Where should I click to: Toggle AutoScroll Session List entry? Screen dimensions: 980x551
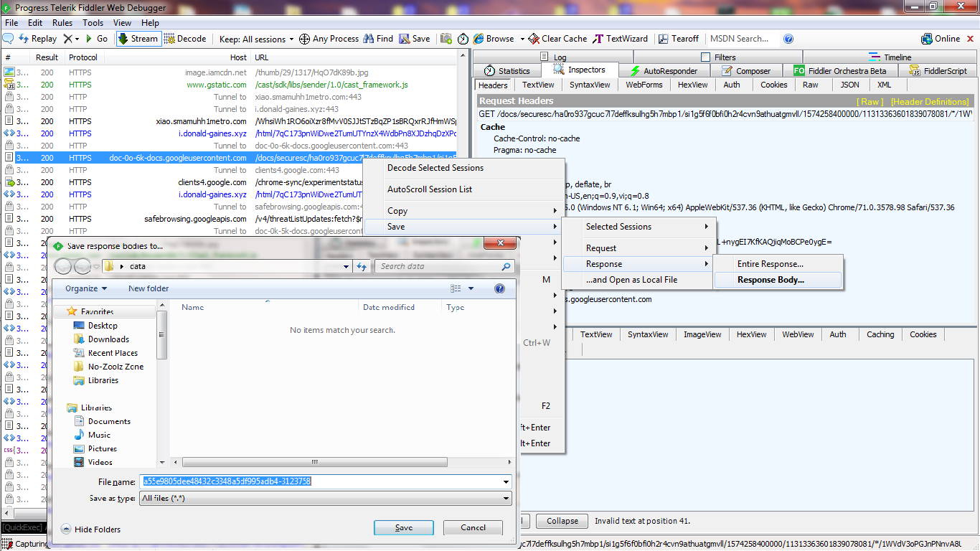click(x=463, y=189)
